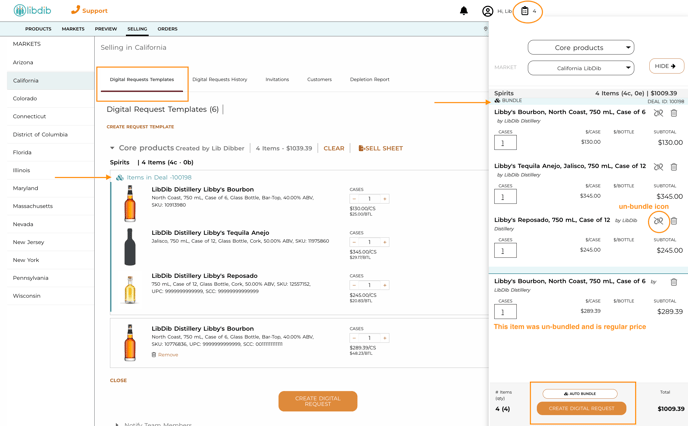Viewport: 688px width, 426px height.
Task: Click Create Request Template link
Action: (140, 127)
